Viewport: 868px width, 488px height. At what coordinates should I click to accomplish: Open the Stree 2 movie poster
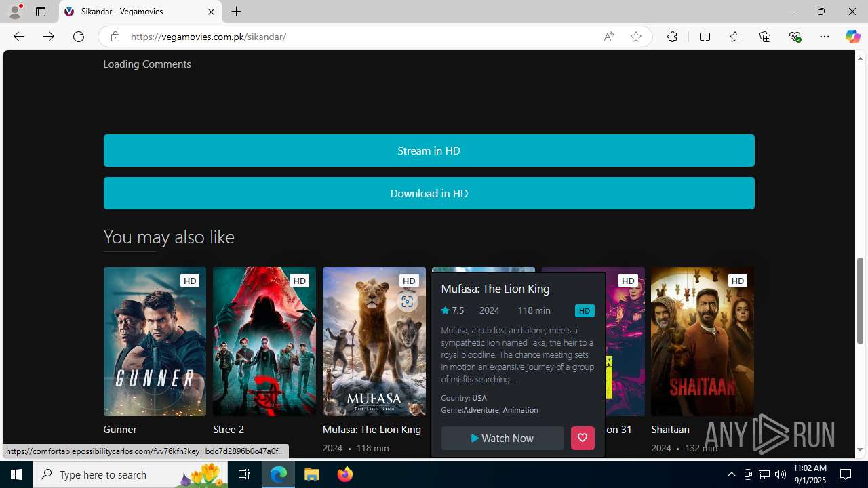[x=264, y=341]
